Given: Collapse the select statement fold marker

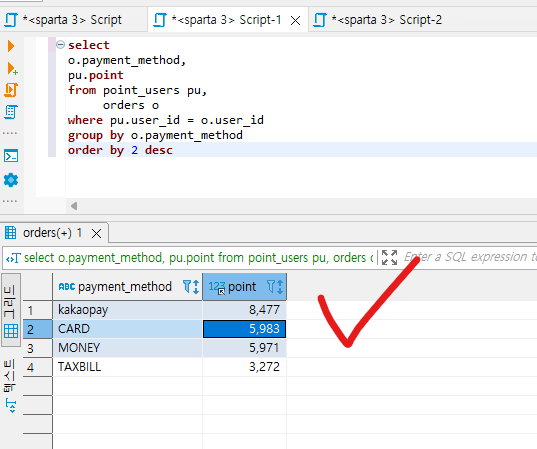Looking at the screenshot, I should pos(60,45).
